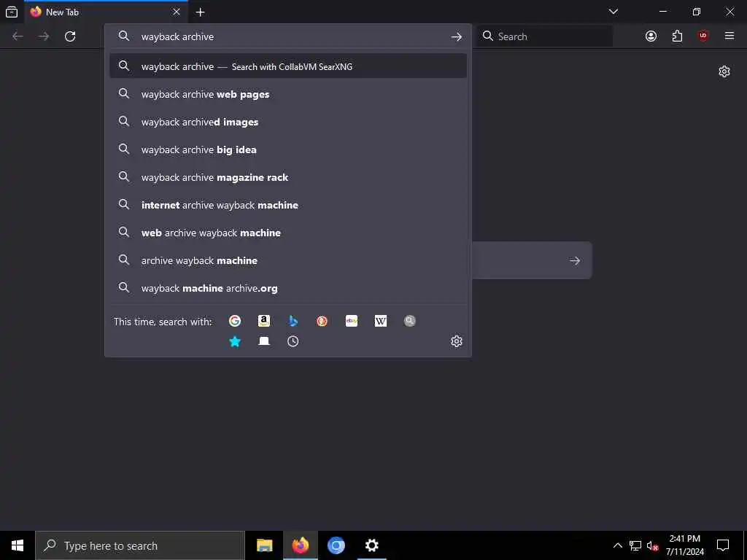Open File Explorer from the taskbar
The height and width of the screenshot is (560, 747).
[264, 545]
